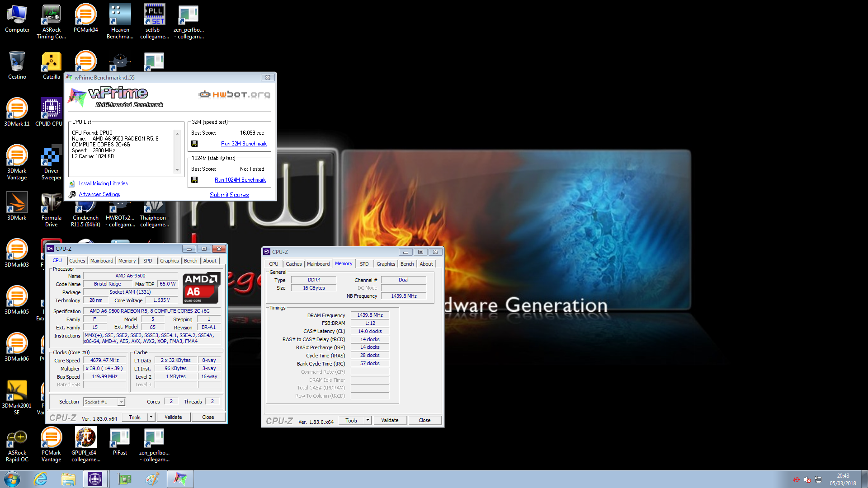Image resolution: width=868 pixels, height=488 pixels.
Task: Expand Socket #1 selection dropdown
Action: click(121, 402)
